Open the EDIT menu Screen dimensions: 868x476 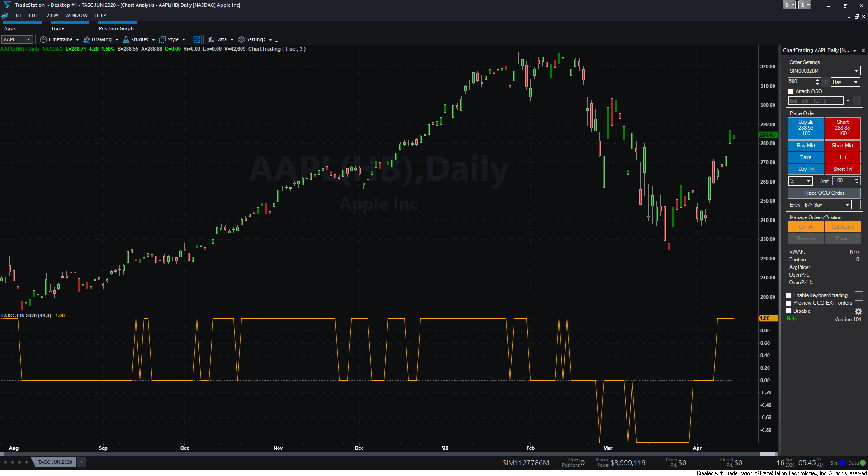click(x=34, y=15)
